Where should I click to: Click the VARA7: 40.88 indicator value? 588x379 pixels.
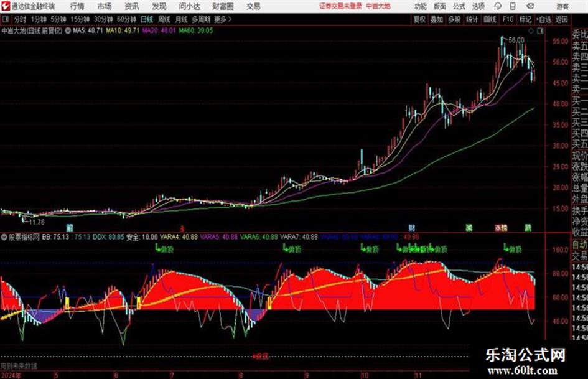point(299,237)
